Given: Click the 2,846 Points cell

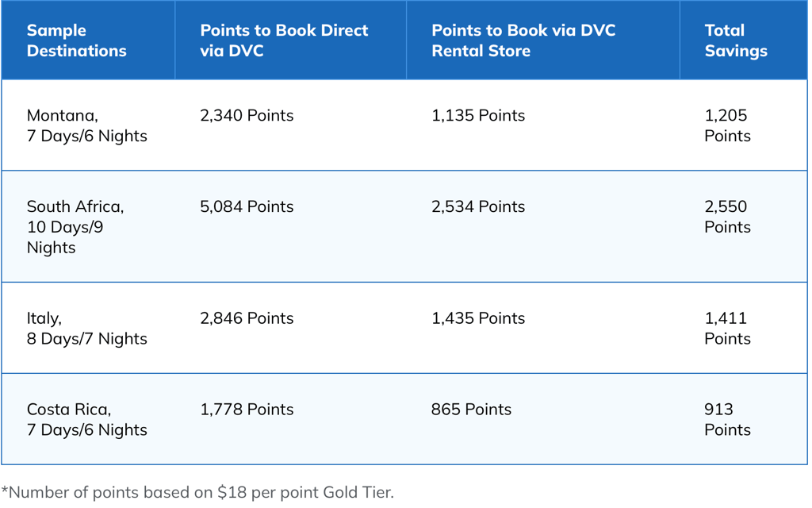Looking at the screenshot, I should [247, 318].
